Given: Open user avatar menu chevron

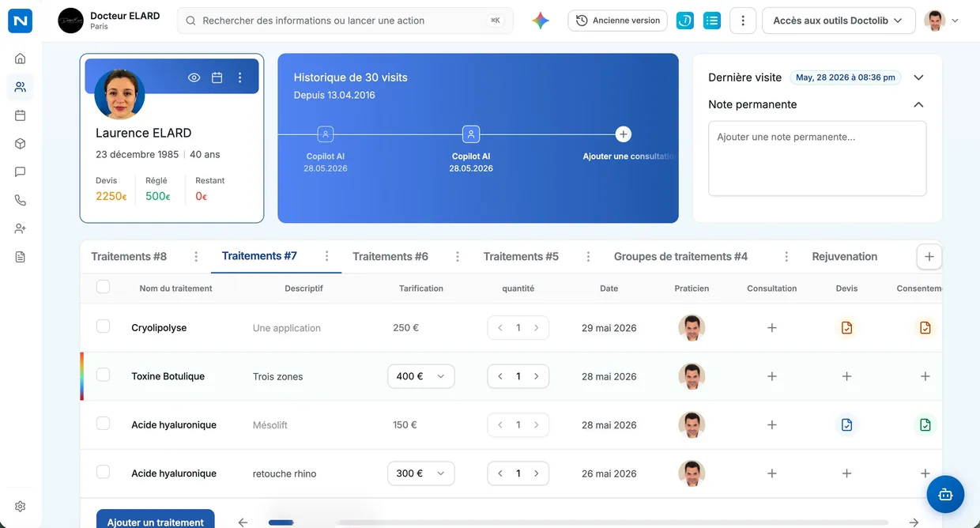Looking at the screenshot, I should click(x=955, y=21).
